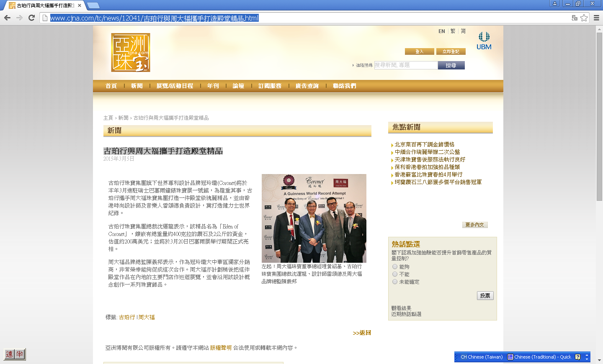Click the 周大福 tag link
The width and height of the screenshot is (603, 364).
[147, 317]
